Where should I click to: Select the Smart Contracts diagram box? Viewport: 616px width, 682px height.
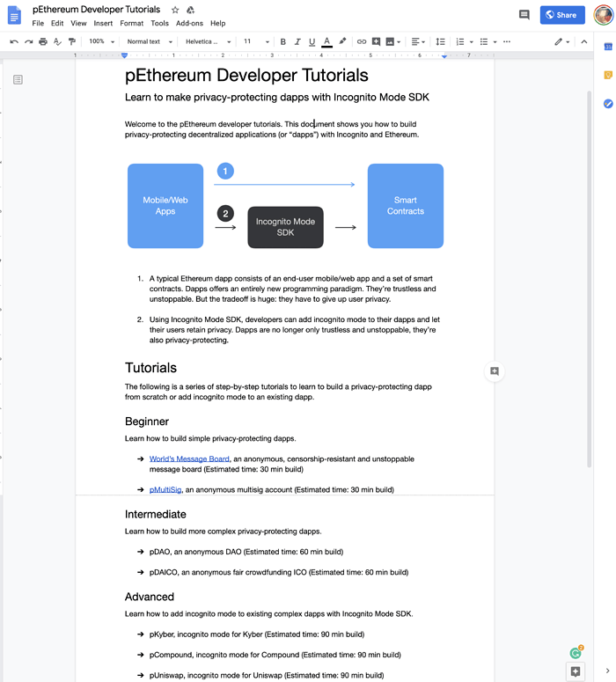click(x=406, y=206)
